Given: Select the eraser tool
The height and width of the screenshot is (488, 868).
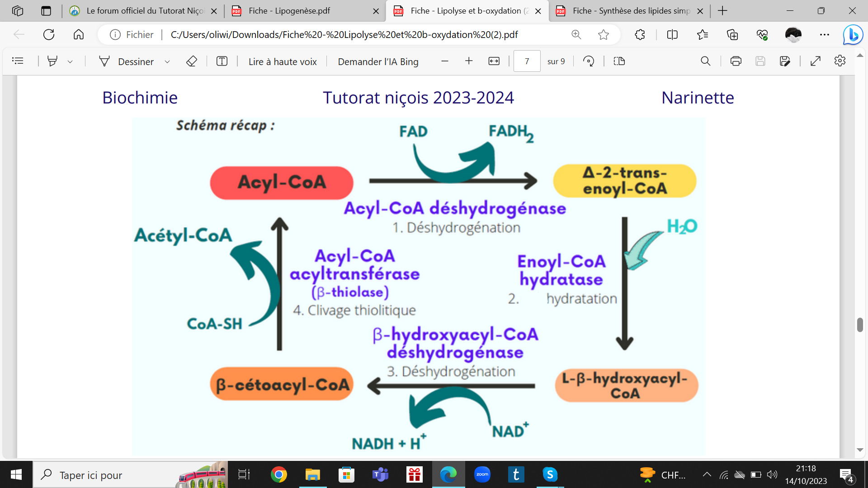Looking at the screenshot, I should click(192, 61).
